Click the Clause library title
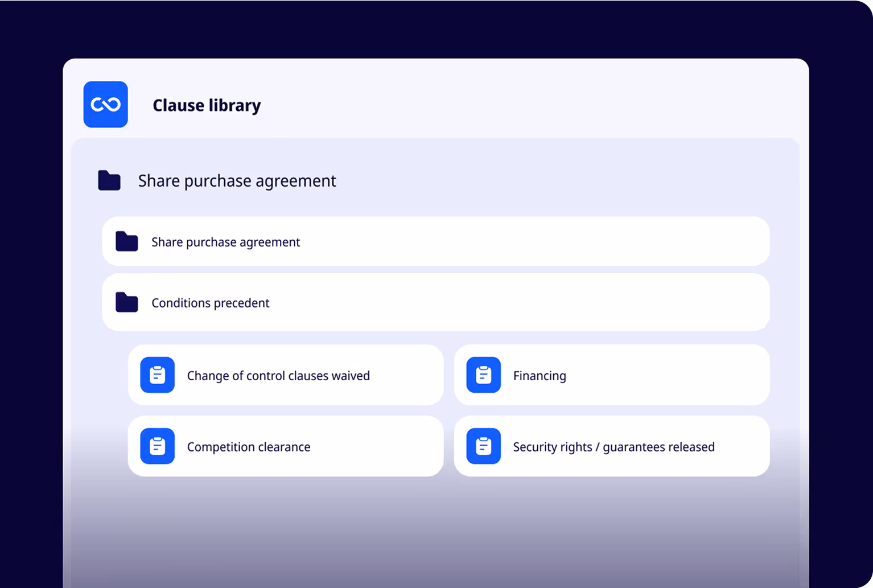The width and height of the screenshot is (873, 588). (x=207, y=105)
